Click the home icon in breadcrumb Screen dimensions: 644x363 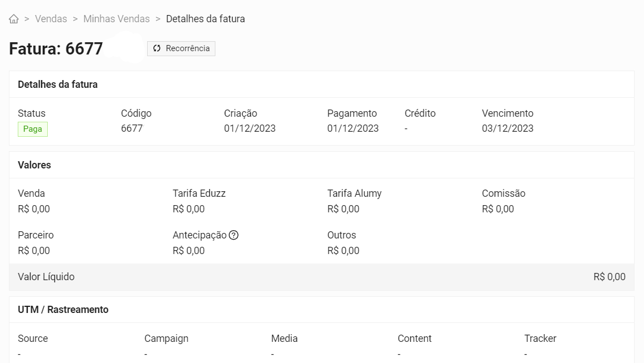[14, 19]
